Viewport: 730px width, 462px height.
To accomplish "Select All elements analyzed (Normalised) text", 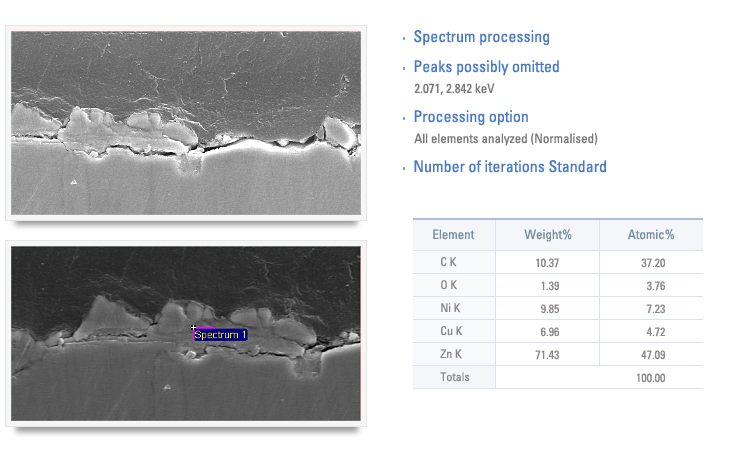I will pyautogui.click(x=506, y=138).
